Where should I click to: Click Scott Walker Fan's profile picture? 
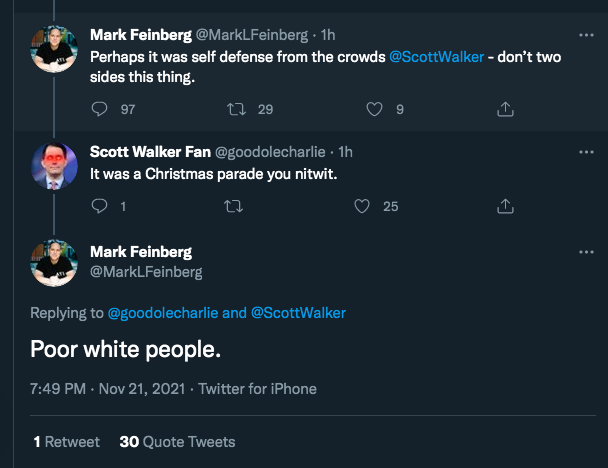coord(54,167)
